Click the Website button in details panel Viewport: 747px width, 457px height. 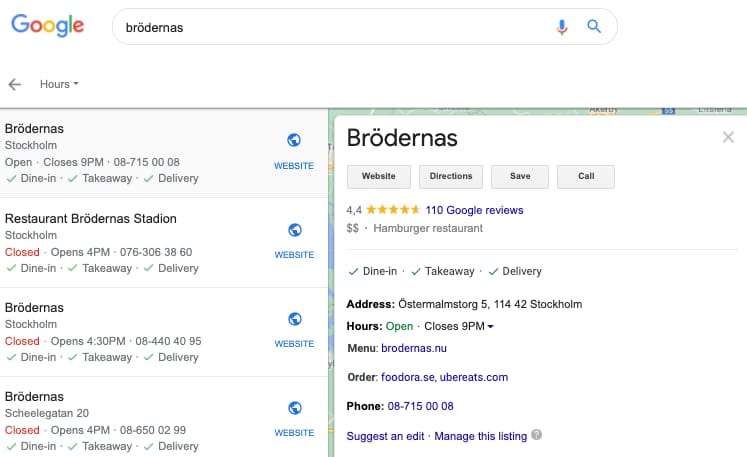(x=379, y=176)
